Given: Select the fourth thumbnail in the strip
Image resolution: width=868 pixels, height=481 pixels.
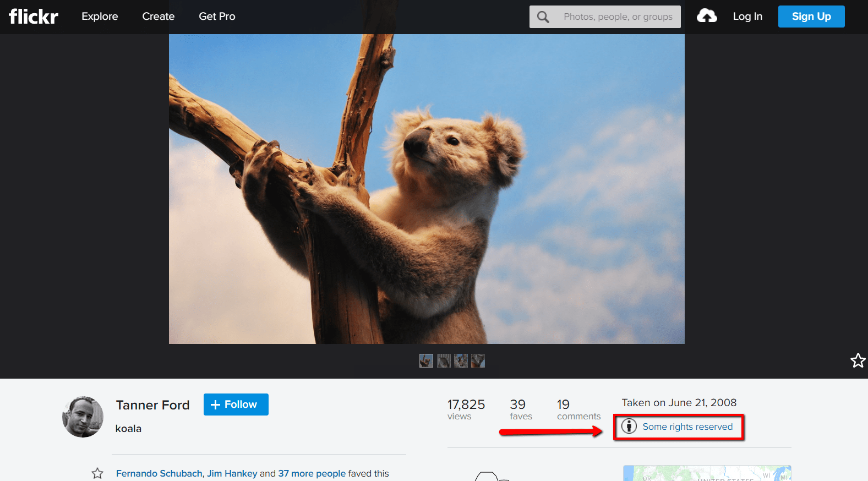Looking at the screenshot, I should pyautogui.click(x=478, y=360).
